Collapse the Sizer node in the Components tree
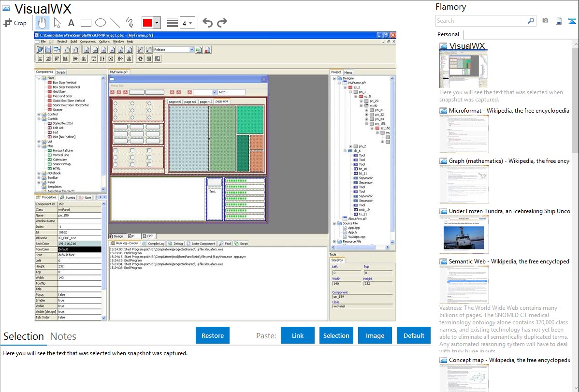Viewport: 579px width, 392px height. coord(39,78)
